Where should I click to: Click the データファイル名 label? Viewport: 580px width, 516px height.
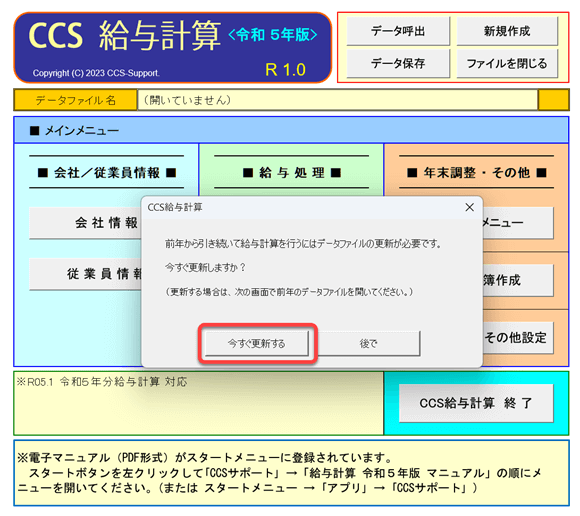click(75, 100)
